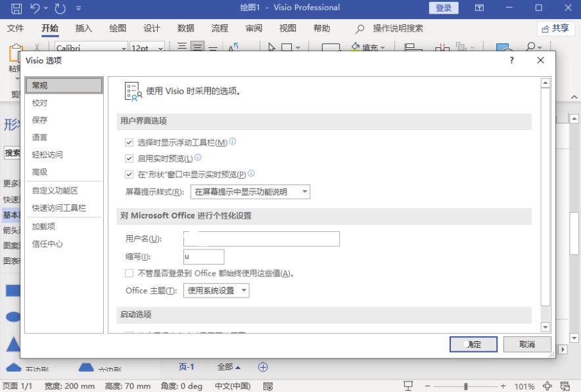
Task: Open the 屏幕提示样式 dropdown
Action: pos(250,192)
